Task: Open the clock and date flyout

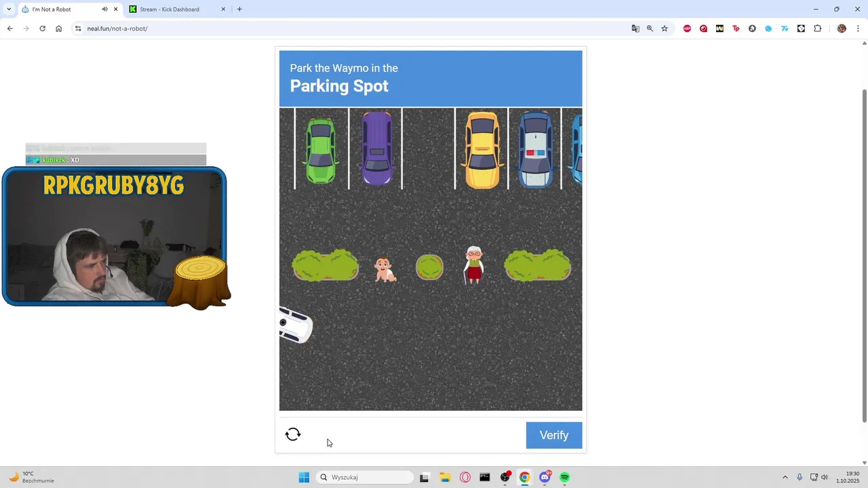Action: tap(848, 477)
